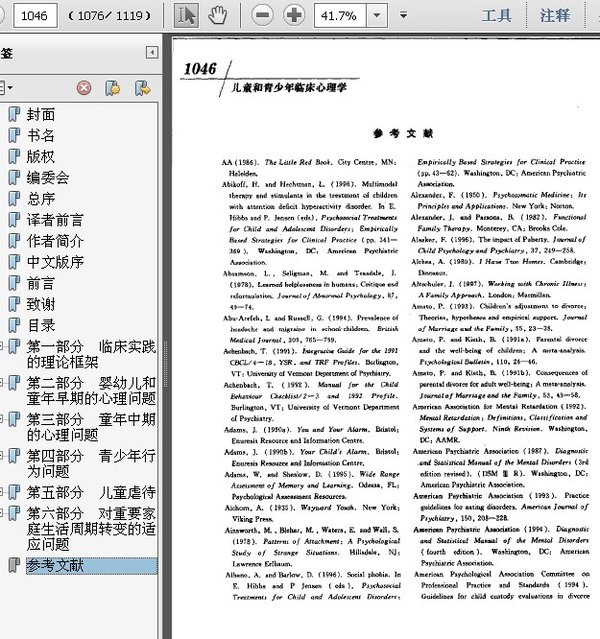
Task: Go to the 封面 bookmark
Action: [x=41, y=115]
